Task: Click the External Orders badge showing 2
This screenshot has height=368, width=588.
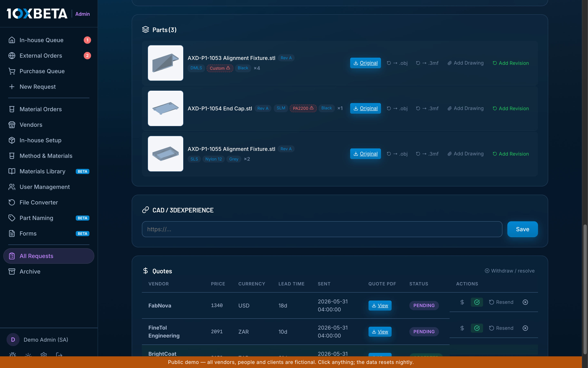Action: (87, 56)
